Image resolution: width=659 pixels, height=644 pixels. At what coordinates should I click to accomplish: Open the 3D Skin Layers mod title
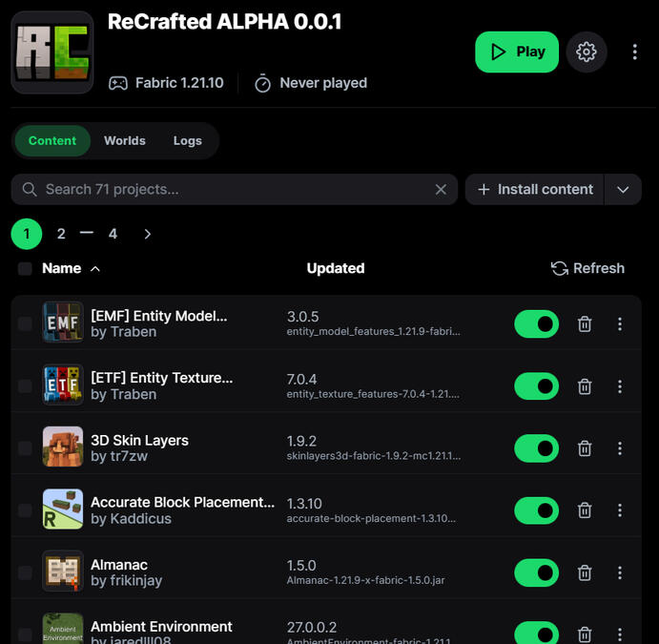click(x=139, y=441)
